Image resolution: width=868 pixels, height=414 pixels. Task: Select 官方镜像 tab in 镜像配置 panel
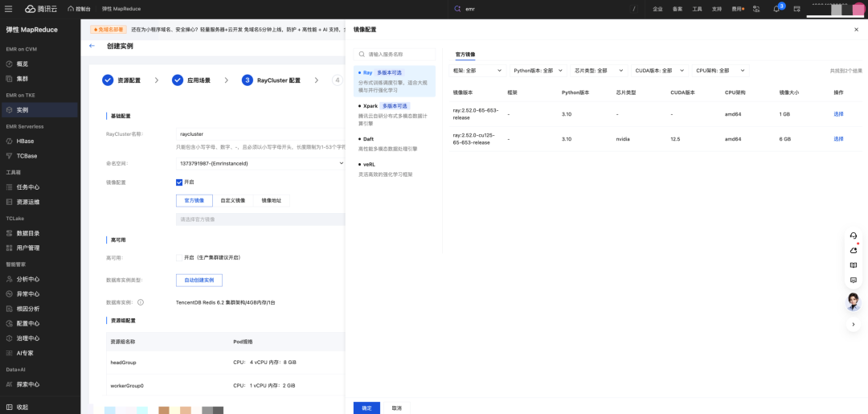pyautogui.click(x=465, y=54)
